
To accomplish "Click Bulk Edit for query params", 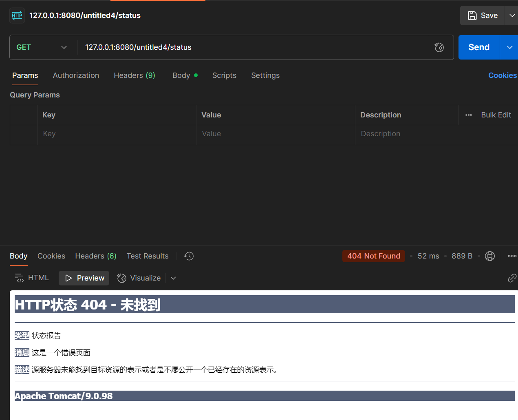I will click(x=496, y=115).
